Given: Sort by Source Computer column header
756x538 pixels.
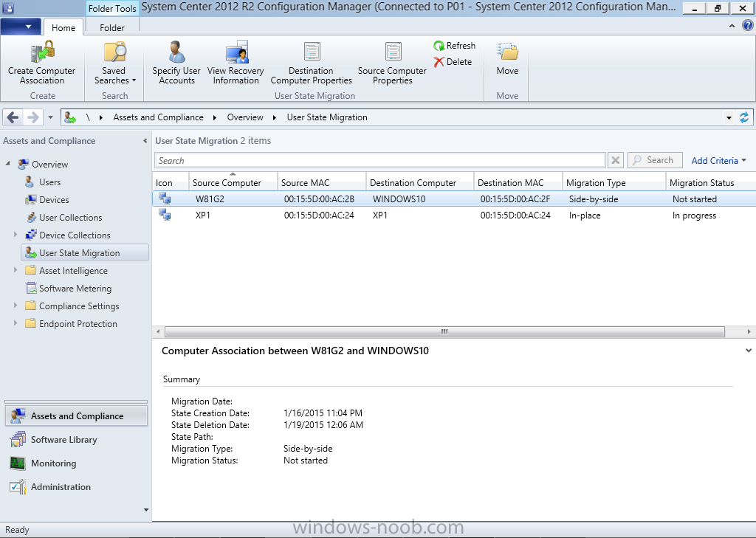Looking at the screenshot, I should coord(233,183).
